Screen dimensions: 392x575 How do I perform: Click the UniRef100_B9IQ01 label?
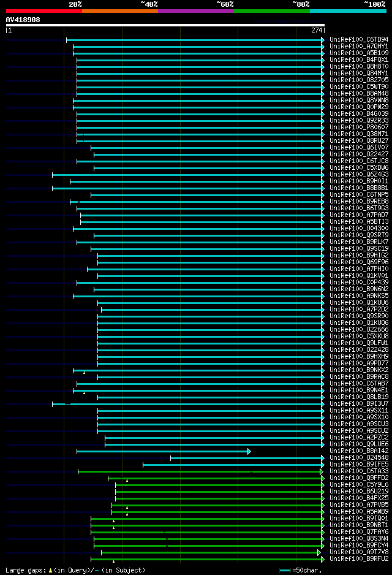359,519
